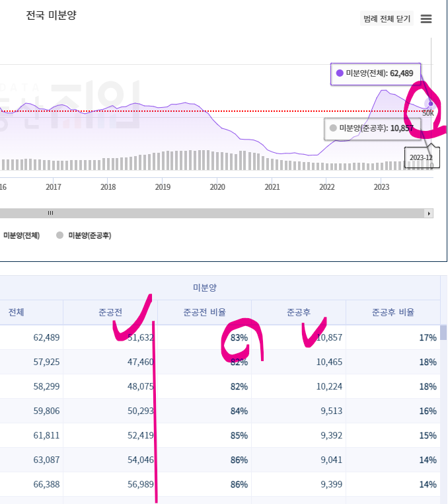Click the 2023 axis label

(381, 187)
